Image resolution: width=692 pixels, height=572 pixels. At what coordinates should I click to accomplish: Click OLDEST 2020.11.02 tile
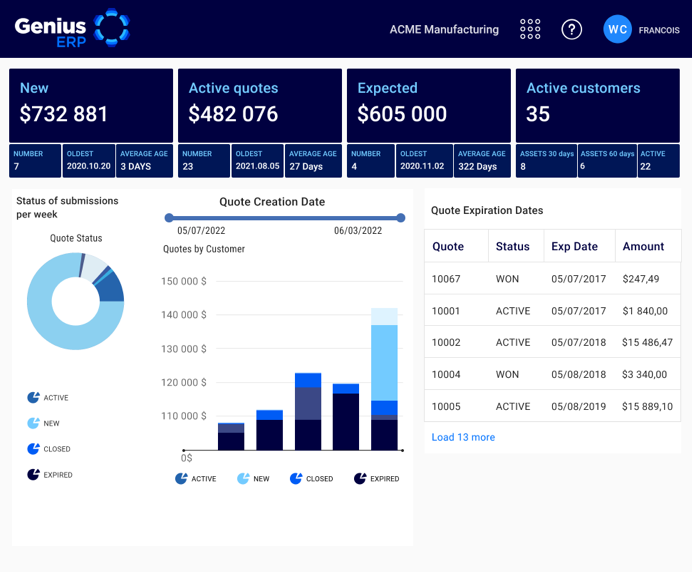425,161
